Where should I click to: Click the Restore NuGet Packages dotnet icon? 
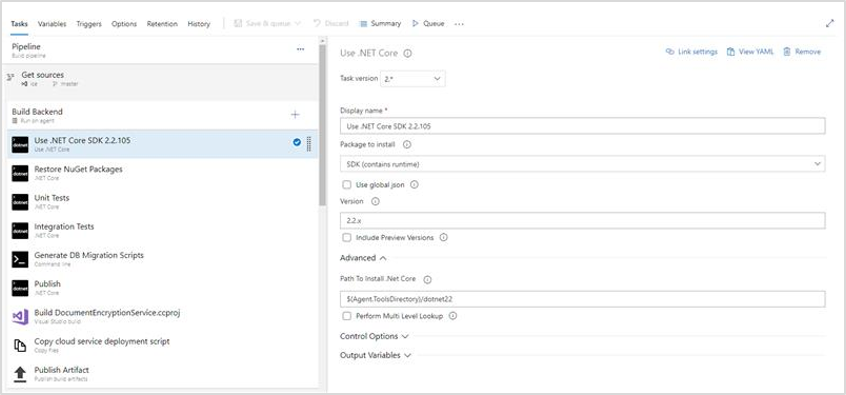tap(20, 173)
